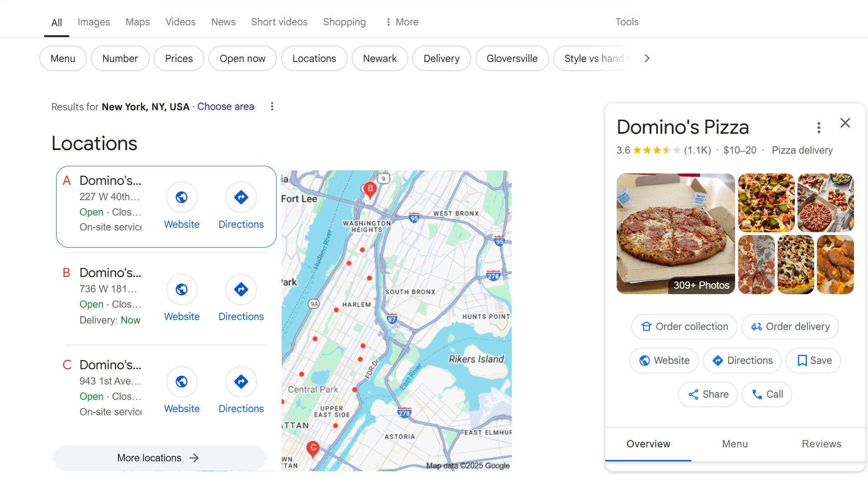Switch to the Images tab

tap(94, 22)
